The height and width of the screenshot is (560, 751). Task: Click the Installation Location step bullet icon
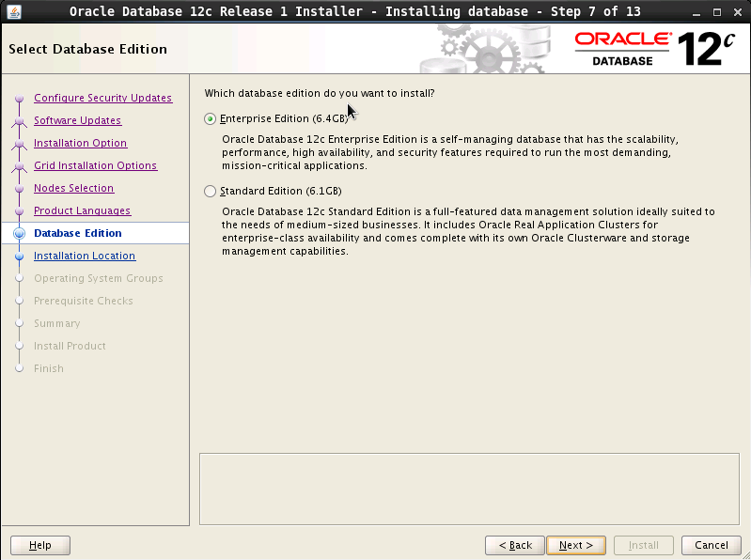pyautogui.click(x=19, y=257)
